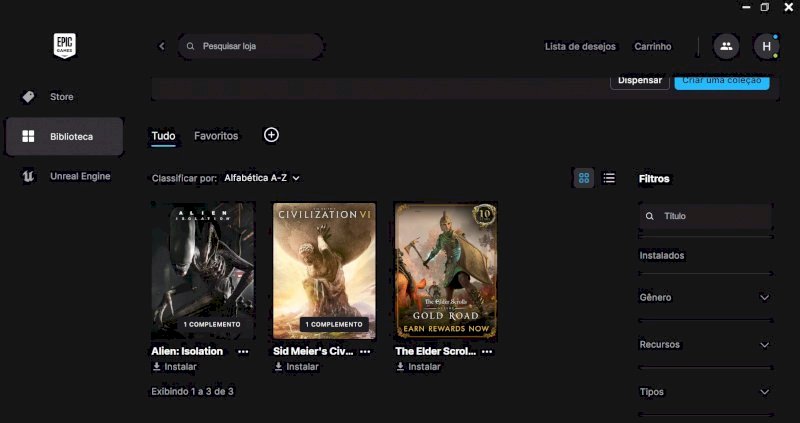Open Alien: Isolation three-dot options

(x=243, y=352)
